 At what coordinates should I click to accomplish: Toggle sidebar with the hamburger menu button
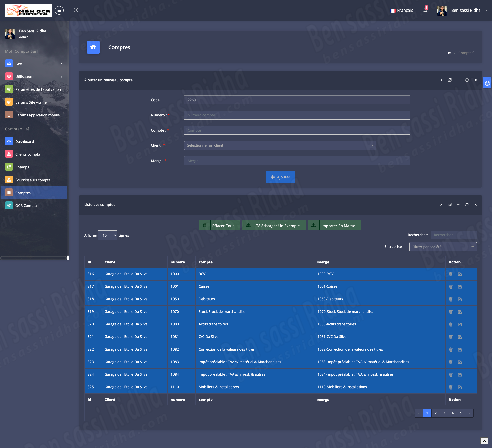pos(59,10)
